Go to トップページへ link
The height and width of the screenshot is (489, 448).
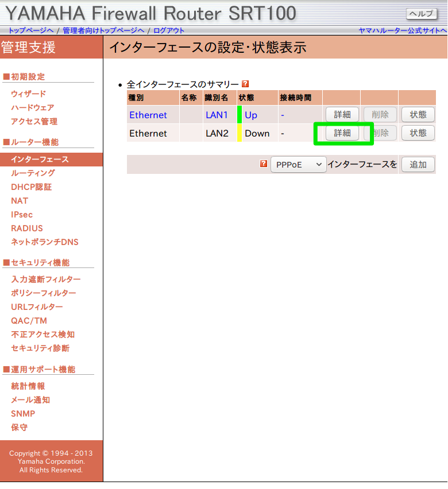pyautogui.click(x=31, y=30)
